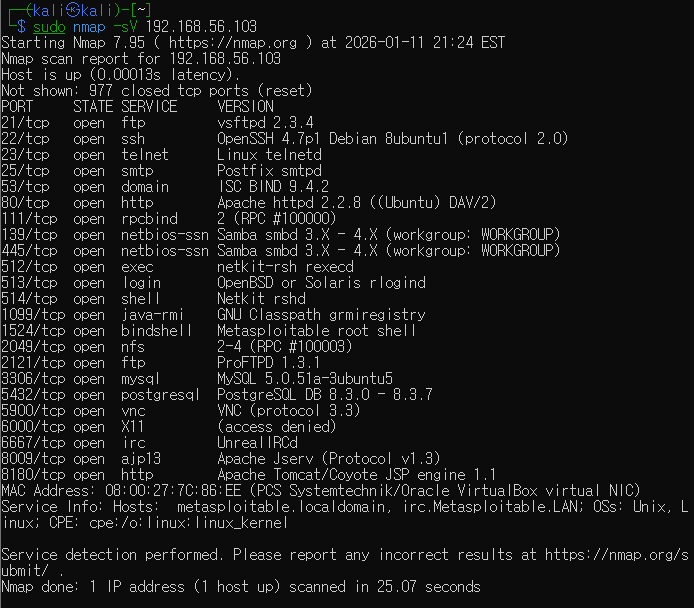Click the MAC Address 08:00:27:7C:86:EE value
This screenshot has width=694, height=608.
click(x=173, y=490)
